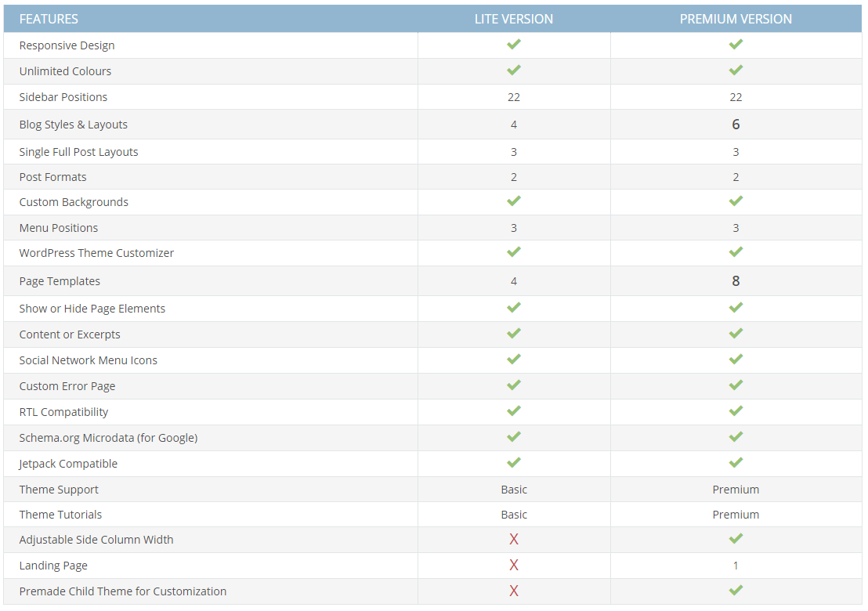The height and width of the screenshot is (611, 868).
Task: Click Premium value 8 for Page Templates
Action: pyautogui.click(x=736, y=280)
